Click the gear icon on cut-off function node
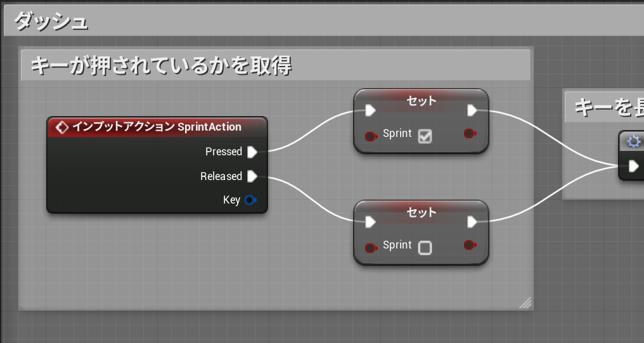 [634, 142]
